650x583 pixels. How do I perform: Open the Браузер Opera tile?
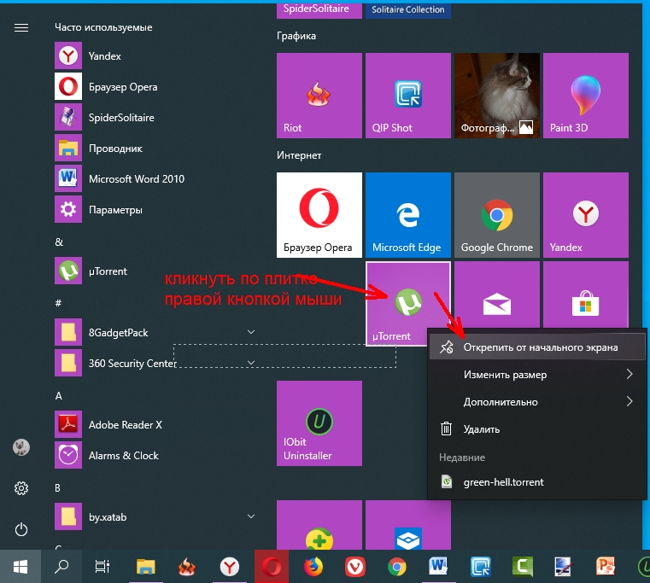point(319,215)
